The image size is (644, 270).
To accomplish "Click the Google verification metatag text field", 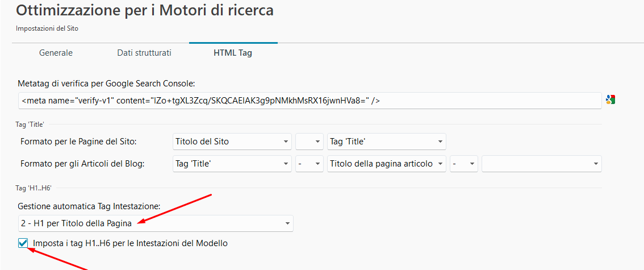I will click(x=310, y=101).
